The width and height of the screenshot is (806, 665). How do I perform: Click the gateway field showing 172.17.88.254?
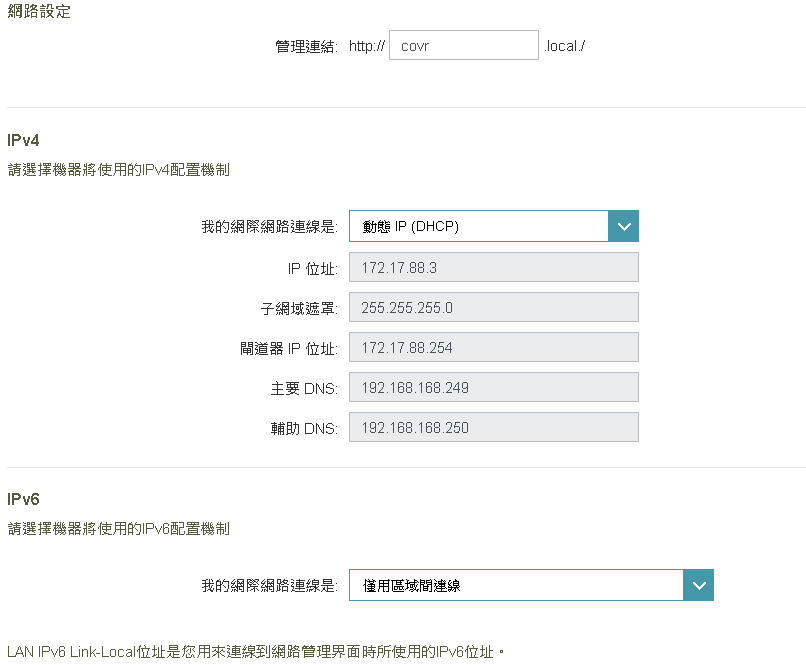(493, 348)
